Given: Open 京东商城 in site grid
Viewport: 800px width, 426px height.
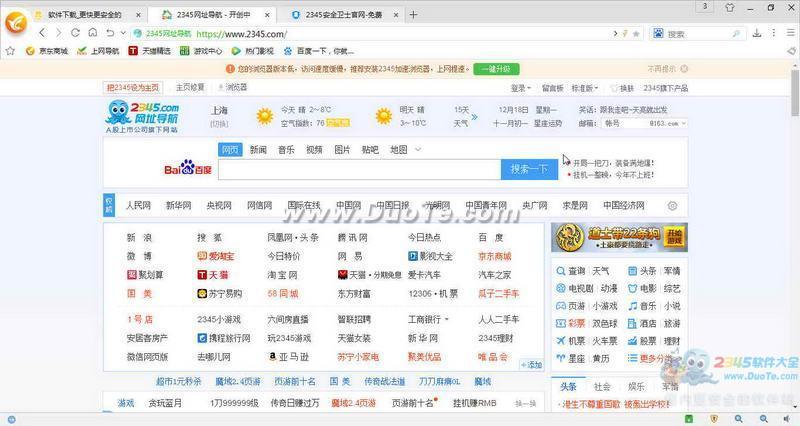Looking at the screenshot, I should point(494,256).
